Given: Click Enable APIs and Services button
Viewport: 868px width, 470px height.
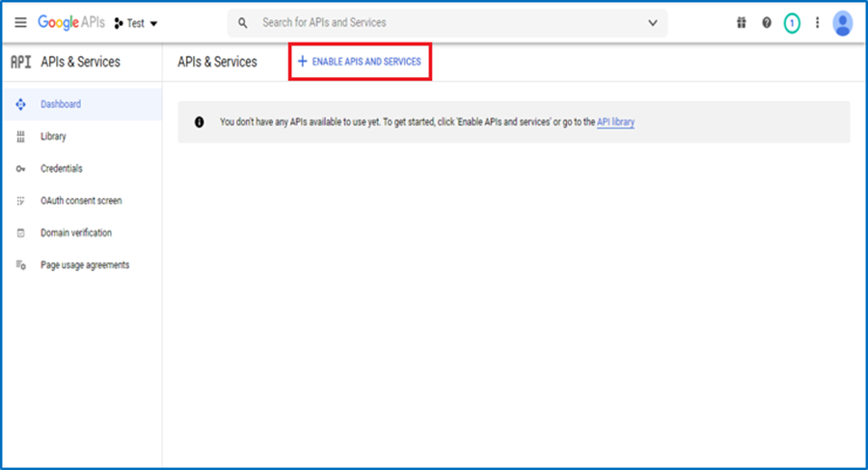Looking at the screenshot, I should (359, 62).
